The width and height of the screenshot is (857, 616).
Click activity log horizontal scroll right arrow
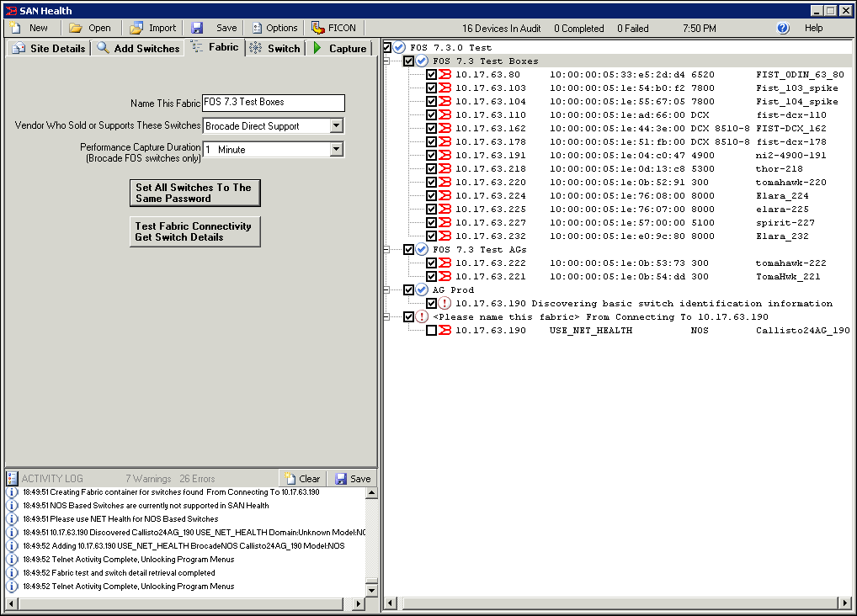coord(359,604)
